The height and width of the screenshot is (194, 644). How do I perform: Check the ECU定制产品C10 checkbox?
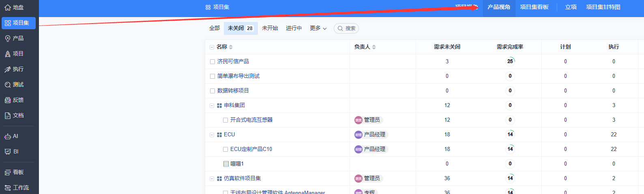pos(225,149)
